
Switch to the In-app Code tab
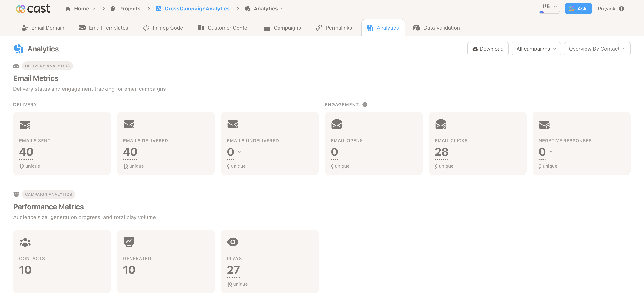coord(163,28)
